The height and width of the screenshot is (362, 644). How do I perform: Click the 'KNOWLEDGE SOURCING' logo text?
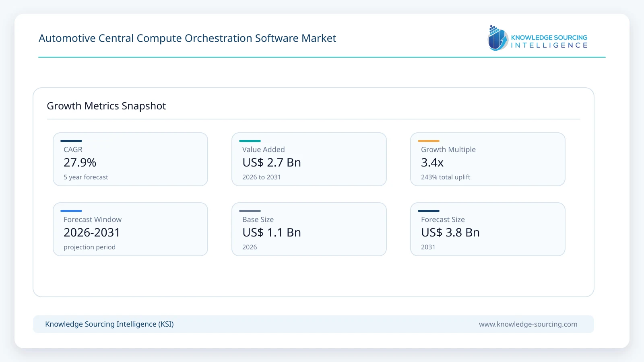(549, 37)
